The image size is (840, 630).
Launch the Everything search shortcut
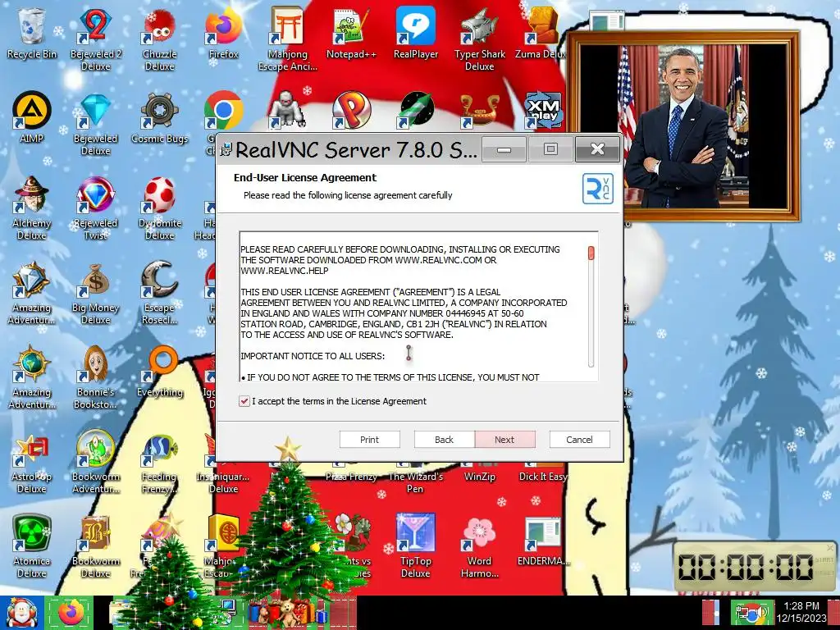160,372
